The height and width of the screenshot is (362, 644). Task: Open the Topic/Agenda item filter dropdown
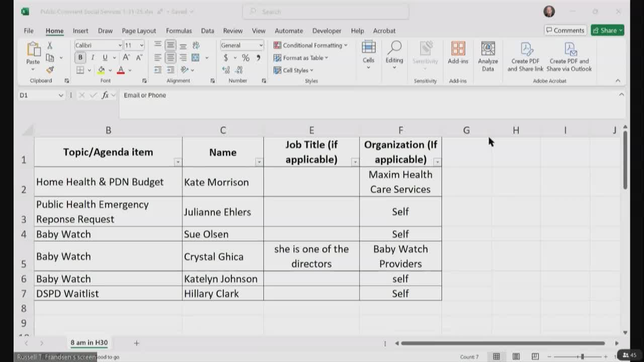(178, 162)
